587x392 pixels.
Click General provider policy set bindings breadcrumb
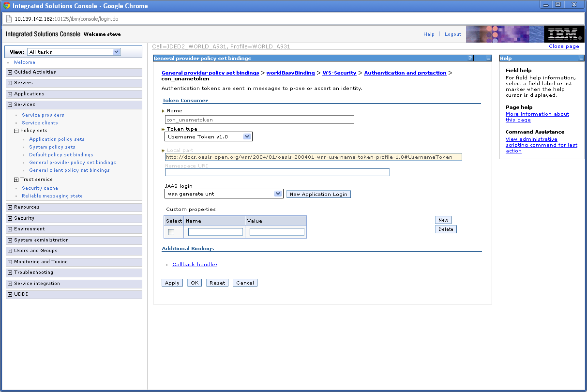[x=210, y=73]
